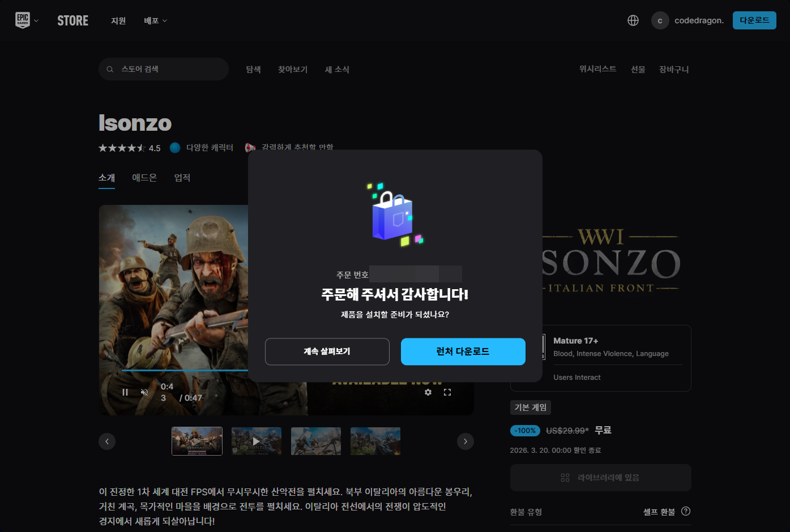Click 런처 다운로드 in the order dialog
Image resolution: width=790 pixels, height=532 pixels.
tap(463, 351)
